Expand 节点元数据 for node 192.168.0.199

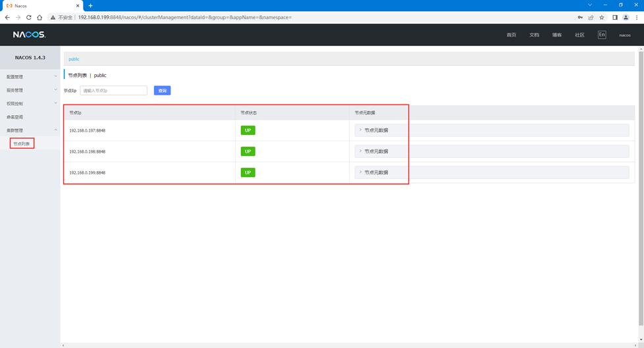coord(492,172)
